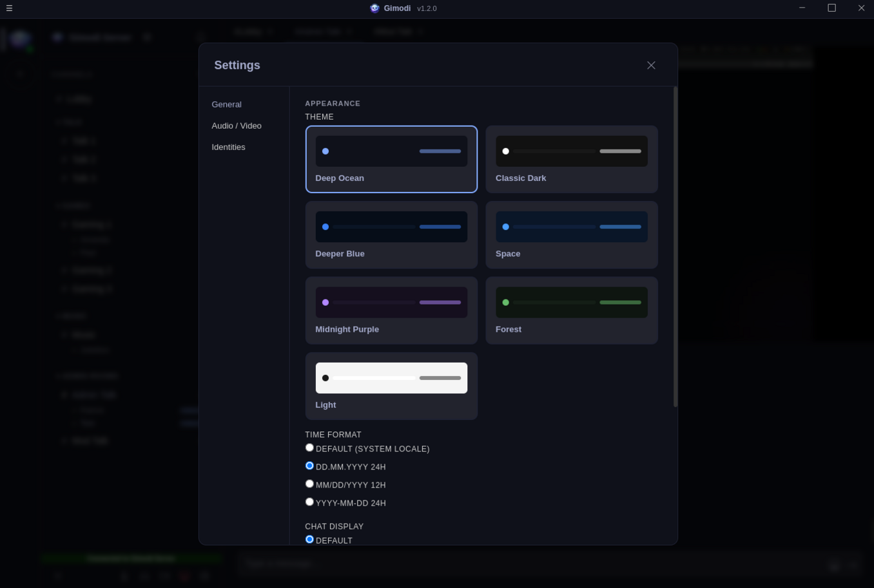Switch to the Light theme
The height and width of the screenshot is (588, 874).
coord(391,386)
